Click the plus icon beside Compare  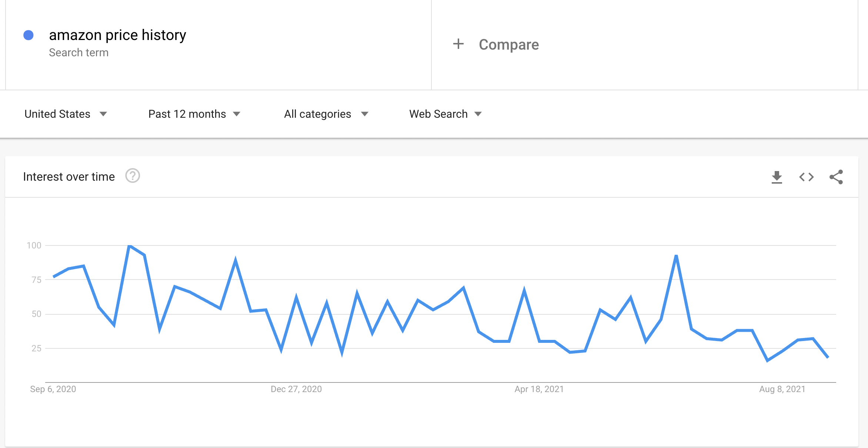tap(458, 44)
